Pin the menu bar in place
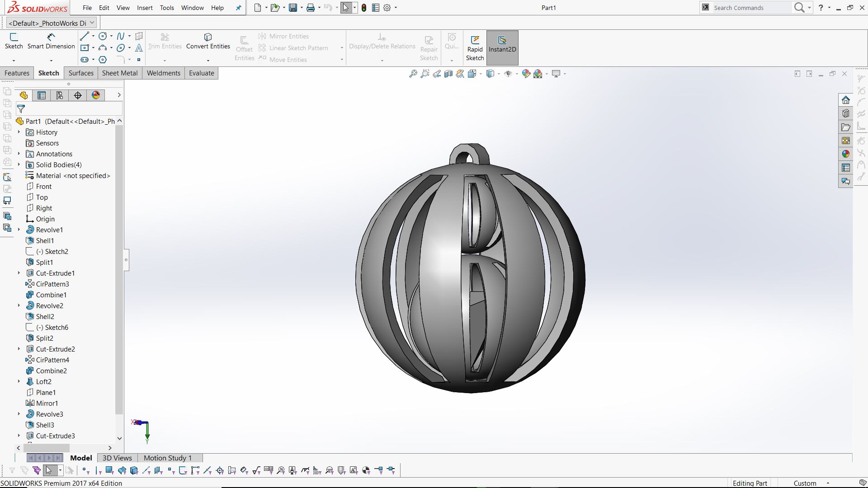 click(x=238, y=8)
